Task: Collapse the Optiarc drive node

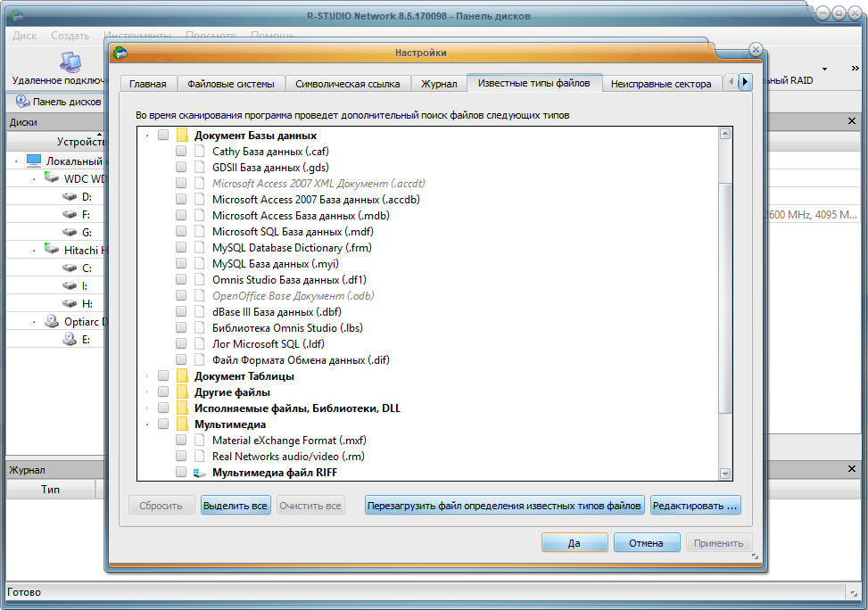Action: coord(33,322)
